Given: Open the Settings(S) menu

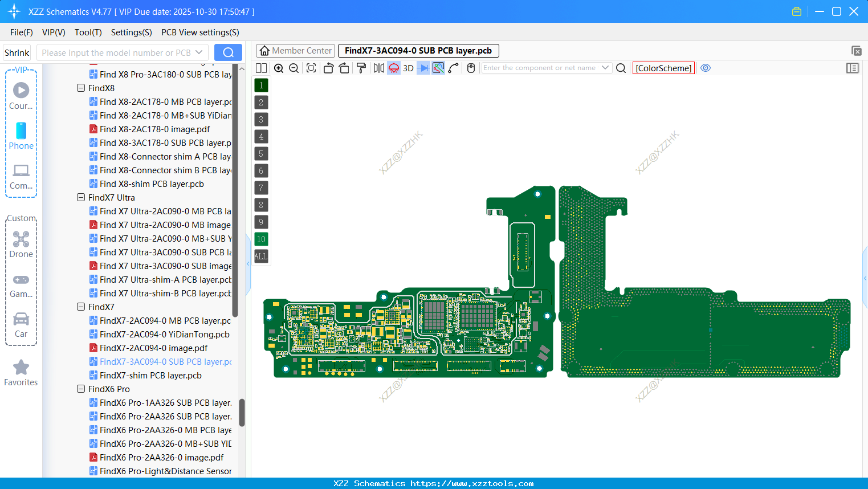Looking at the screenshot, I should 131,32.
